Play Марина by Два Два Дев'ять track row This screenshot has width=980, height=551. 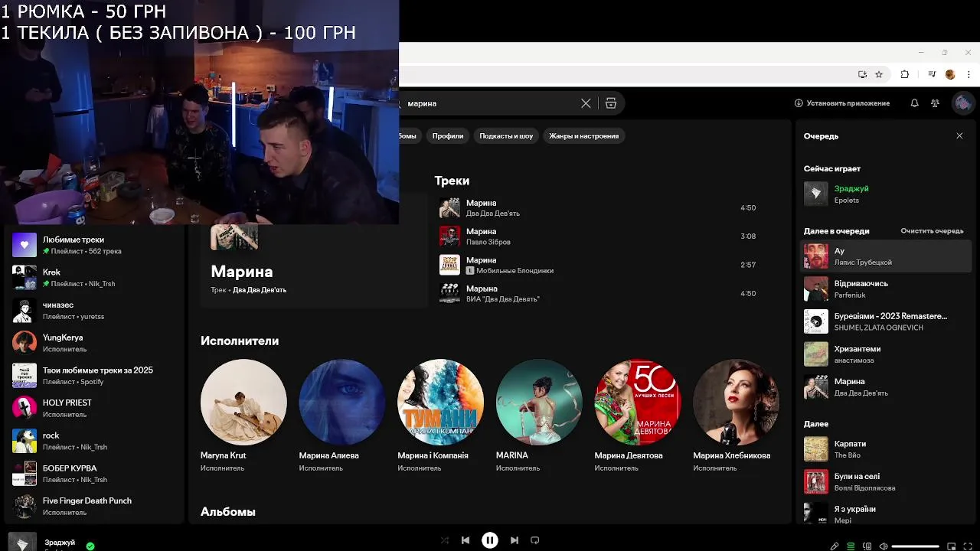coord(599,207)
